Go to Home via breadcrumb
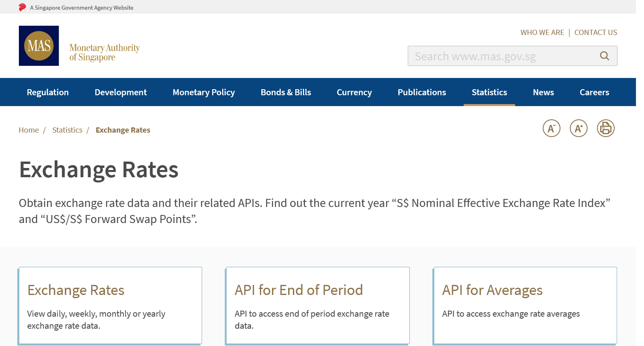Image resolution: width=644 pixels, height=346 pixels. click(x=29, y=130)
